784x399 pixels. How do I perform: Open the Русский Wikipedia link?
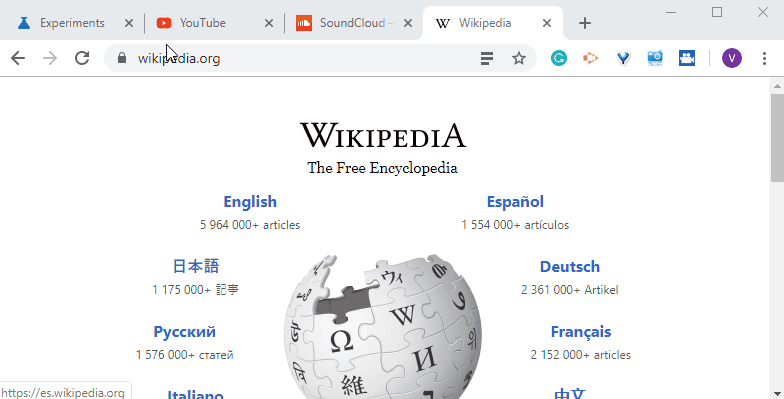pyautogui.click(x=184, y=332)
